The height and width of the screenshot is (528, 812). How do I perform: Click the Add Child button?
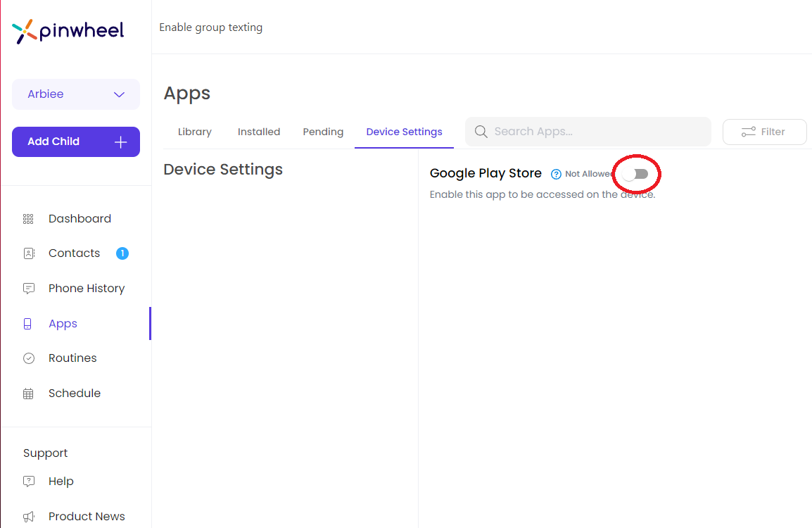[x=75, y=142]
